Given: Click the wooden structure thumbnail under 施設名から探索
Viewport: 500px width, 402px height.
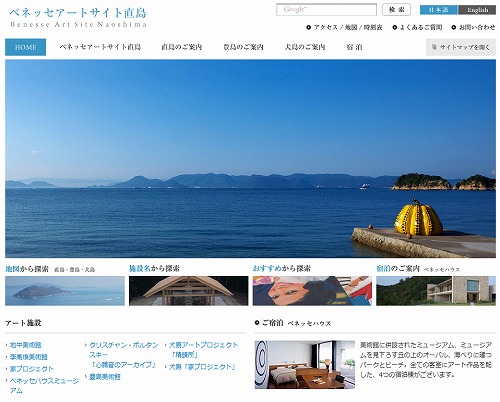Looking at the screenshot, I should pyautogui.click(x=189, y=291).
